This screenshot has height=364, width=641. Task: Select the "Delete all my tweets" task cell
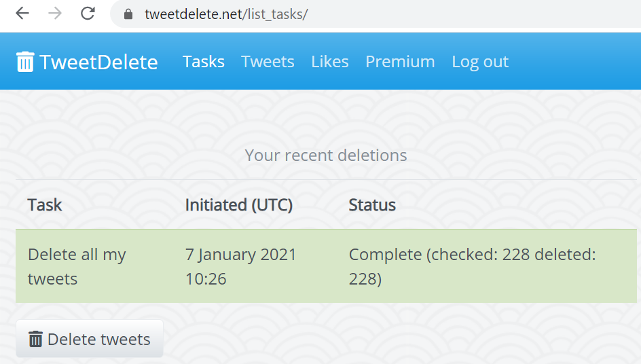77,267
